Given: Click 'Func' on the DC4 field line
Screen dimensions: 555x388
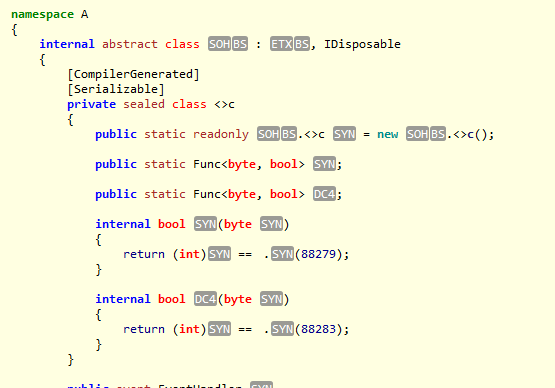Looking at the screenshot, I should tap(207, 194).
